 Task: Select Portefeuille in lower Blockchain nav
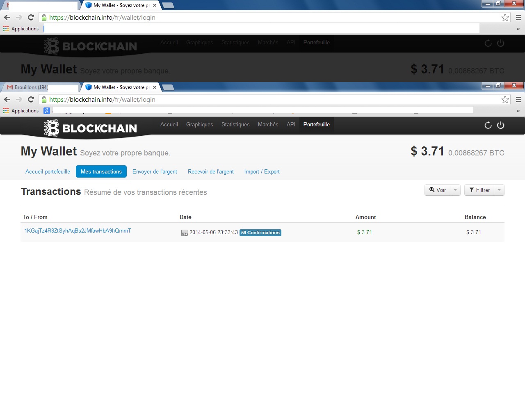[x=317, y=124]
